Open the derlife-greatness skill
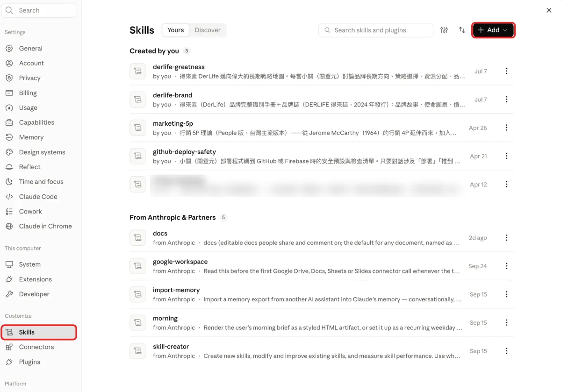 [x=322, y=71]
